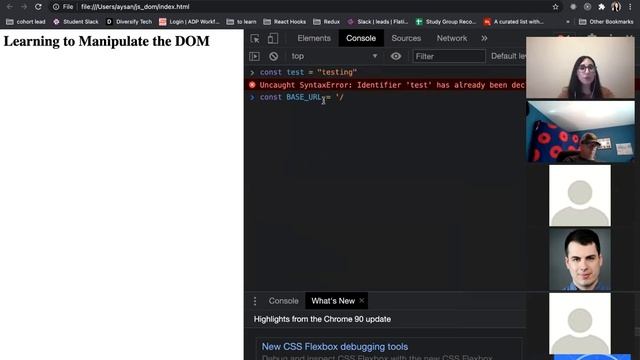
Task: Open the drawer three-dot menu
Action: coord(255,301)
